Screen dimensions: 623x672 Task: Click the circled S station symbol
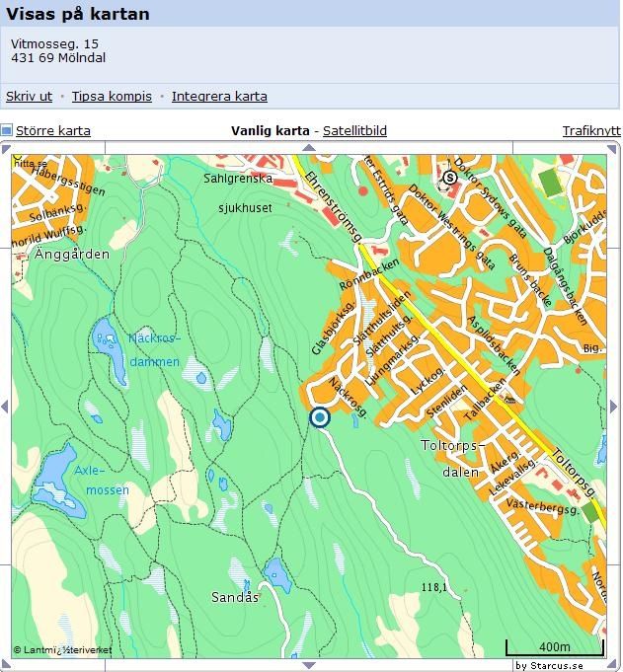point(450,177)
